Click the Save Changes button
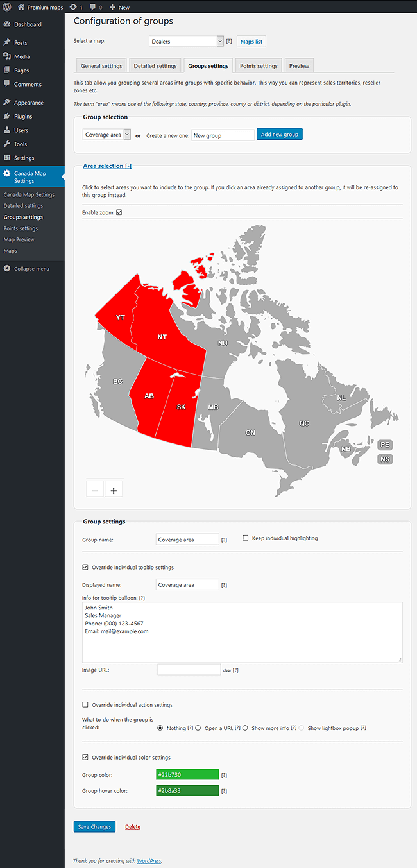This screenshot has width=417, height=868. (94, 826)
